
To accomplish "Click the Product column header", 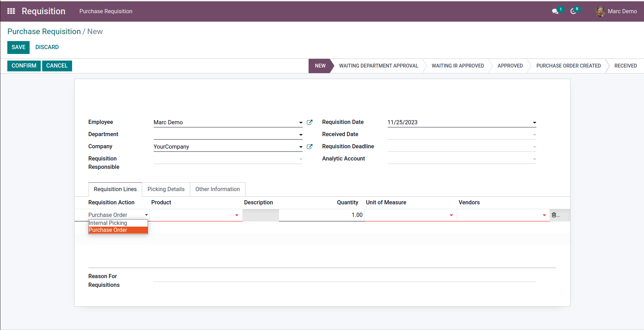I will 161,203.
